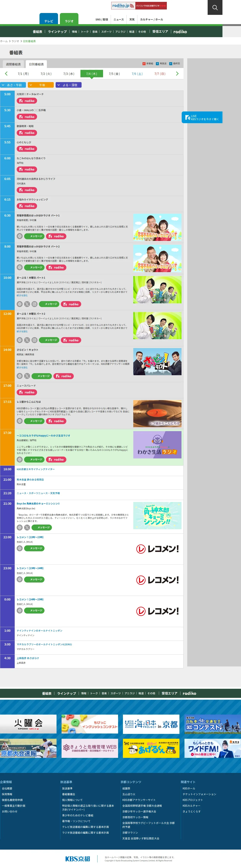241x868 pixels.
Task: Click ホーム breadcrumb link
Action: pos(4,41)
